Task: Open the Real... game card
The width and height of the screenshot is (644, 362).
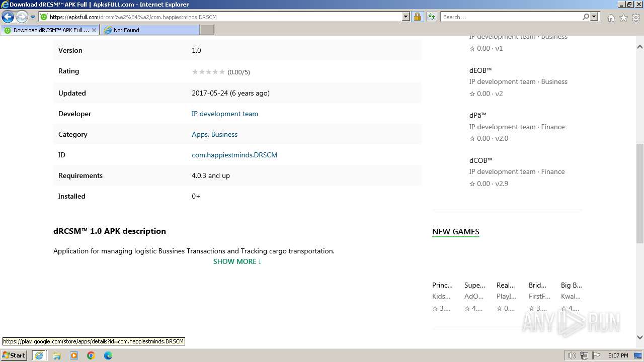Action: [506, 296]
